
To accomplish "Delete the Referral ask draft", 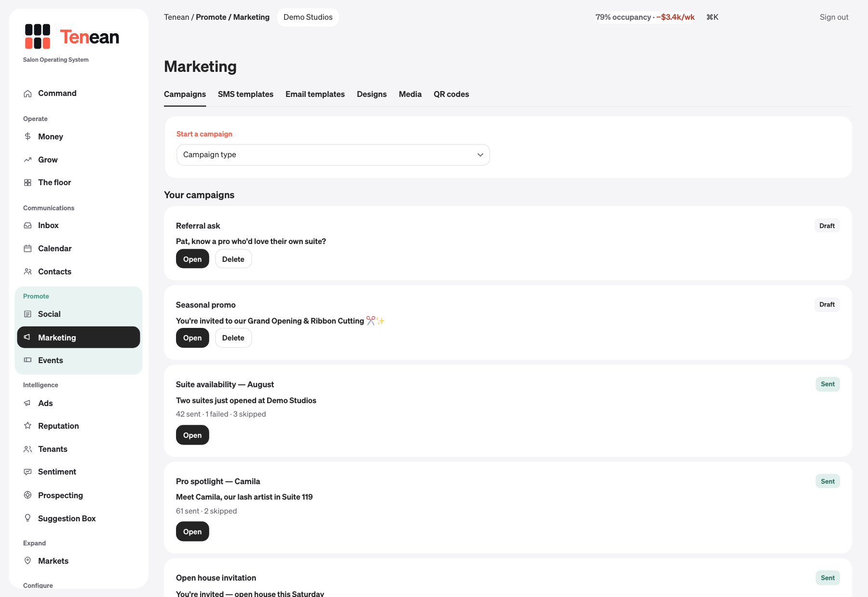I will pos(233,259).
